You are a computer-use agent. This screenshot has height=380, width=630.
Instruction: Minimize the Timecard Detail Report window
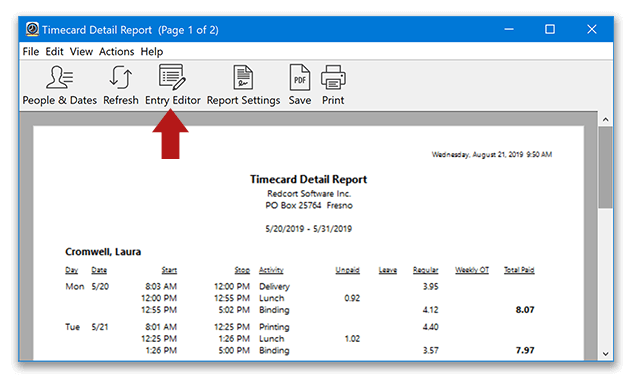[509, 29]
